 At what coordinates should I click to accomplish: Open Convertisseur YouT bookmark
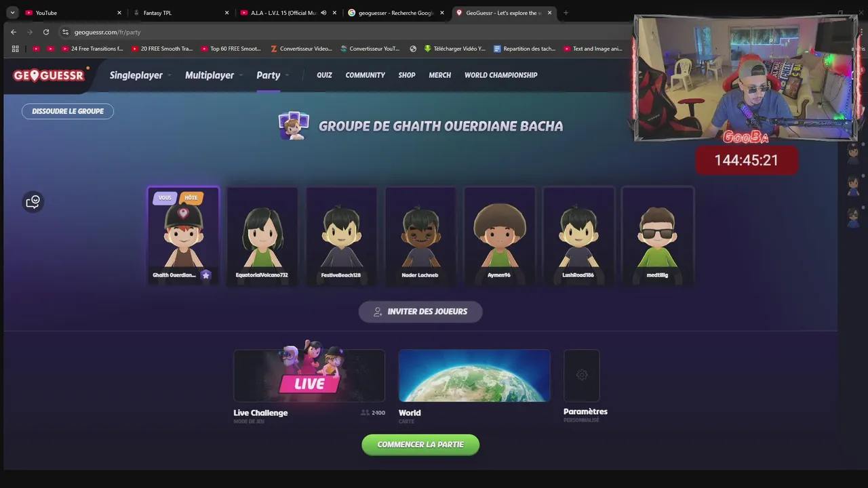(x=371, y=49)
